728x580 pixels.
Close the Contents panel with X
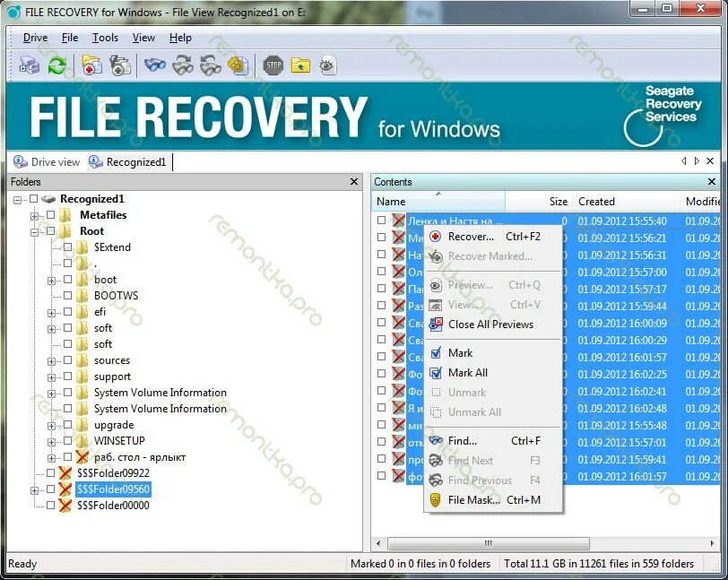point(712,182)
